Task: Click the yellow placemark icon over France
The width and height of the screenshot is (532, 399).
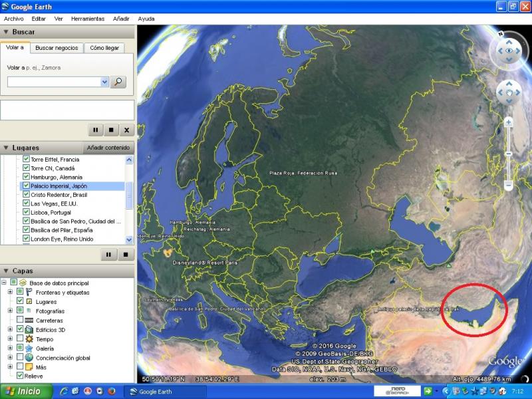Action: [x=168, y=253]
